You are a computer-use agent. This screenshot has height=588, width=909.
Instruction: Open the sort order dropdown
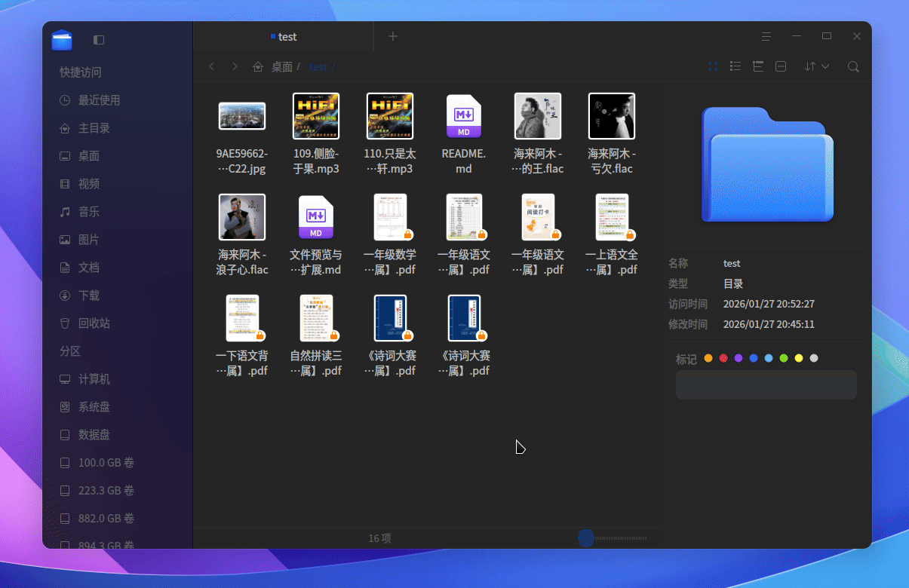(817, 66)
